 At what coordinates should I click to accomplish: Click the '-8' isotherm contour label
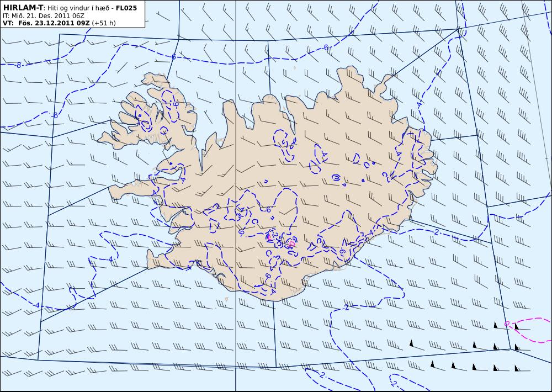18,65
